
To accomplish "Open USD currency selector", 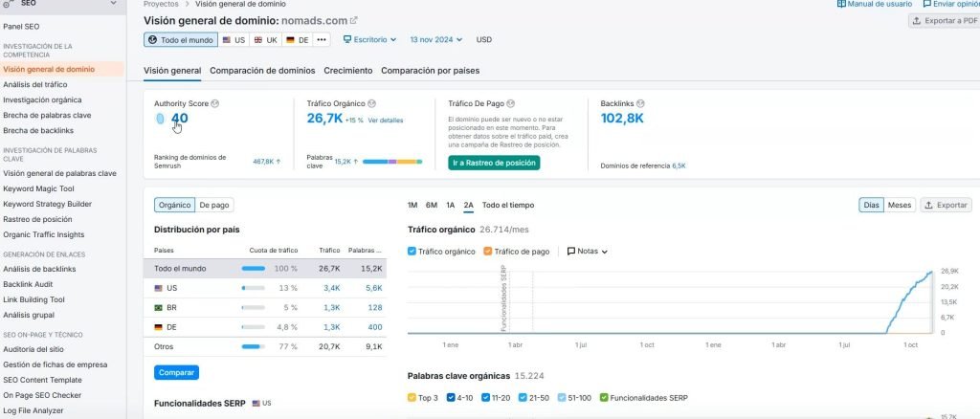I will pyautogui.click(x=483, y=40).
